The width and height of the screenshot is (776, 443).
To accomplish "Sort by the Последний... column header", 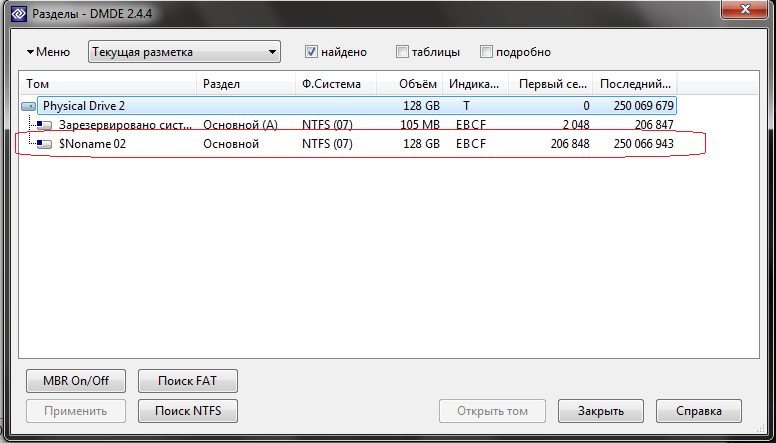I will point(635,84).
